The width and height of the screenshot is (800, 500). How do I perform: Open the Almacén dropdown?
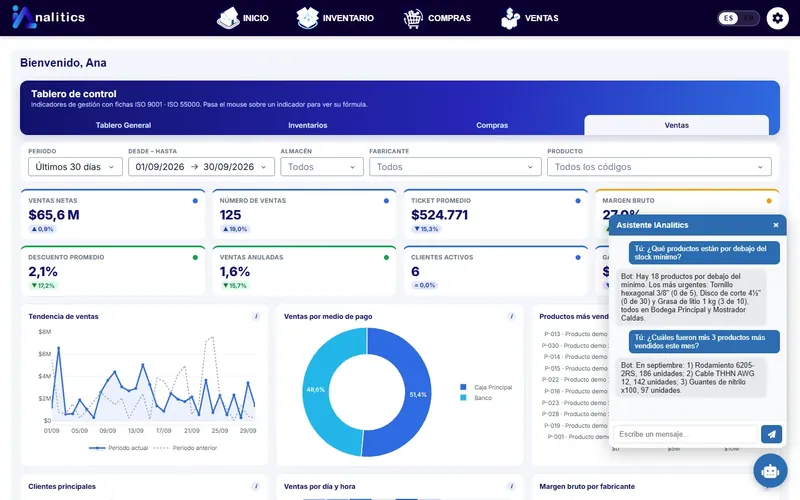click(321, 167)
